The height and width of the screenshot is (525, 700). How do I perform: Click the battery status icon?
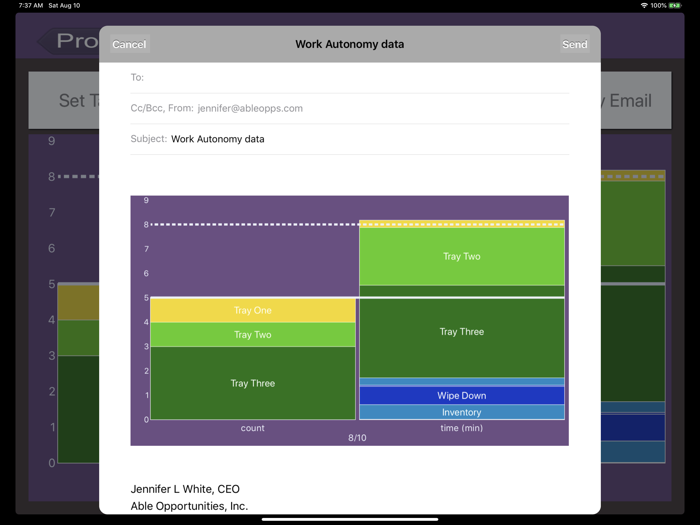click(x=675, y=5)
